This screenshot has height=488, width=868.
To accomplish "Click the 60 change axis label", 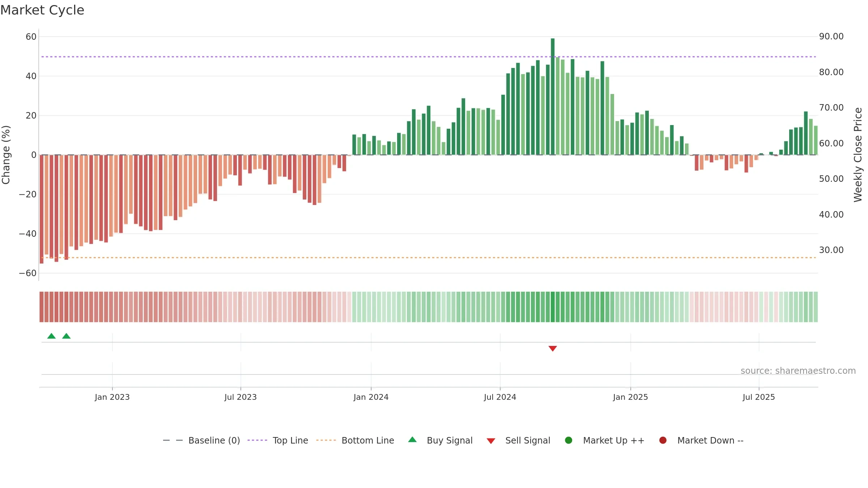I will coord(31,37).
